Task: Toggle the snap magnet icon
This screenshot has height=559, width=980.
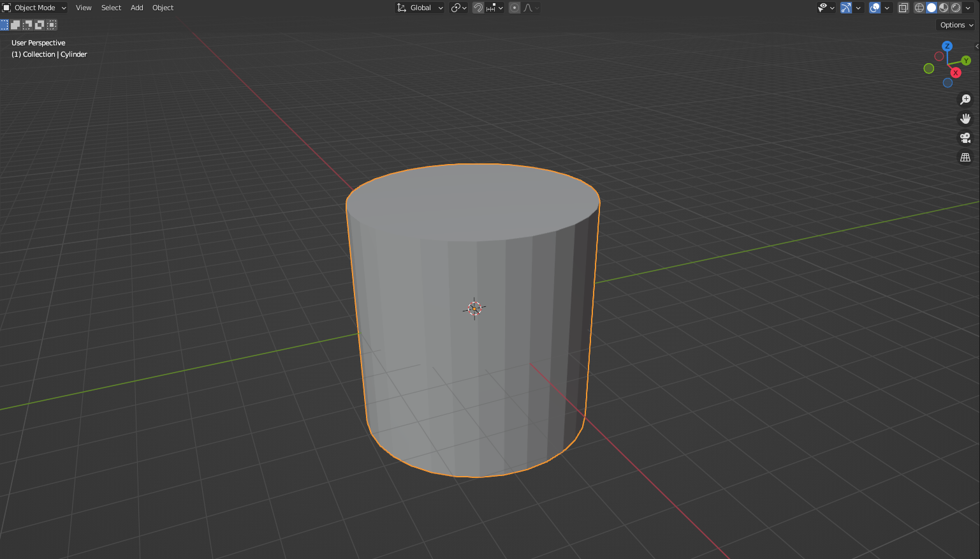Action: [x=478, y=8]
